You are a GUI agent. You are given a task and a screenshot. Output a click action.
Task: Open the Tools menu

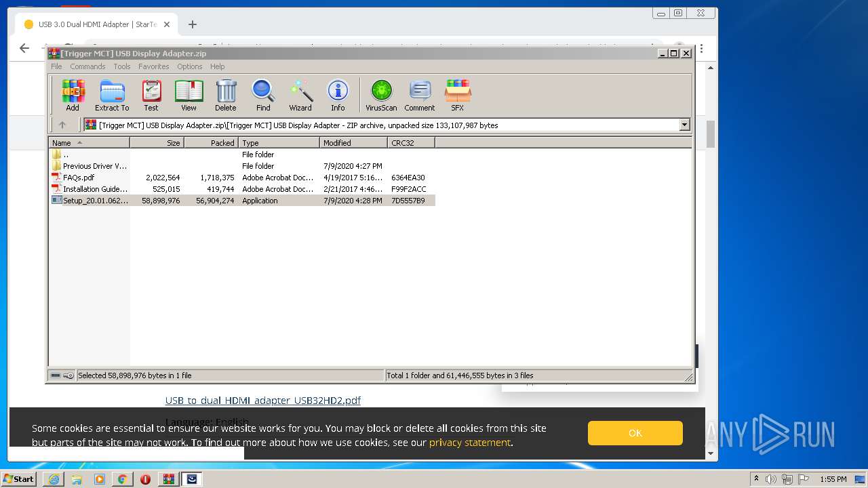[x=122, y=66]
